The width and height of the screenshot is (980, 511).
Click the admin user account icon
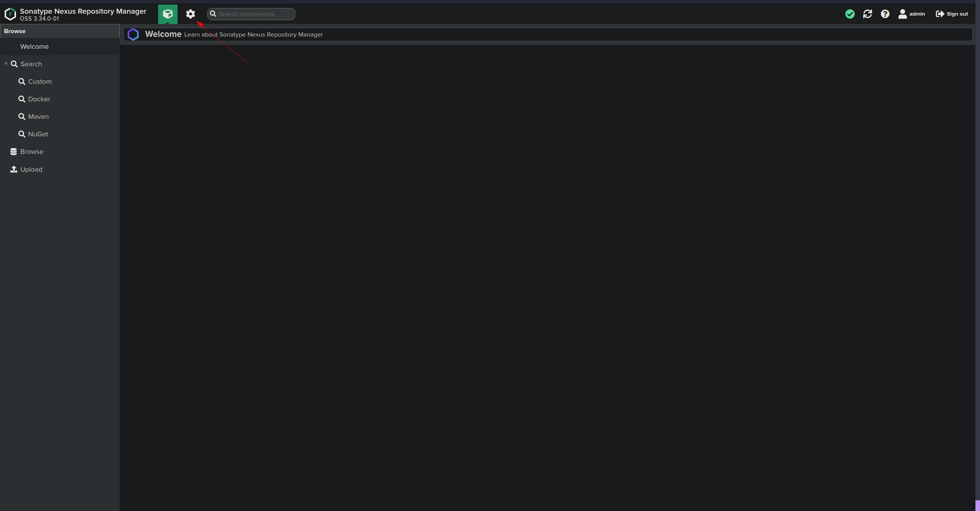point(903,14)
